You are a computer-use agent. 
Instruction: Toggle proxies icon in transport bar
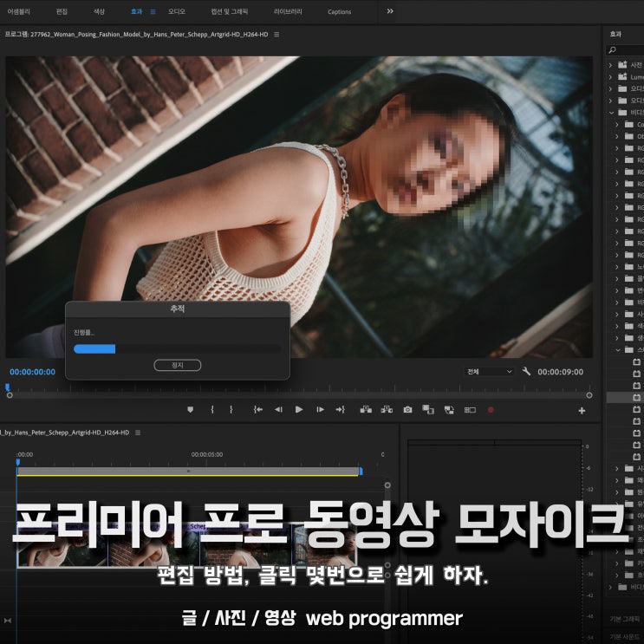(449, 409)
